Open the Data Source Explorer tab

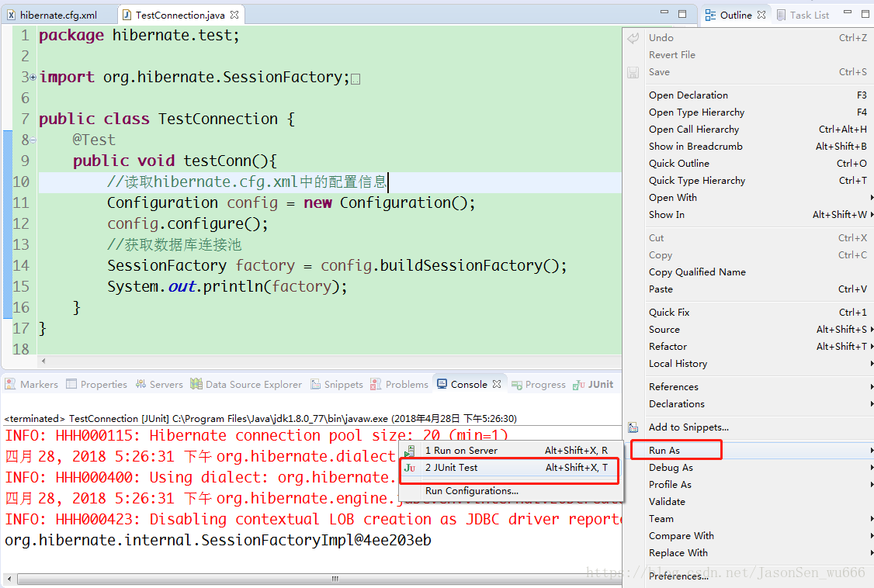[246, 384]
